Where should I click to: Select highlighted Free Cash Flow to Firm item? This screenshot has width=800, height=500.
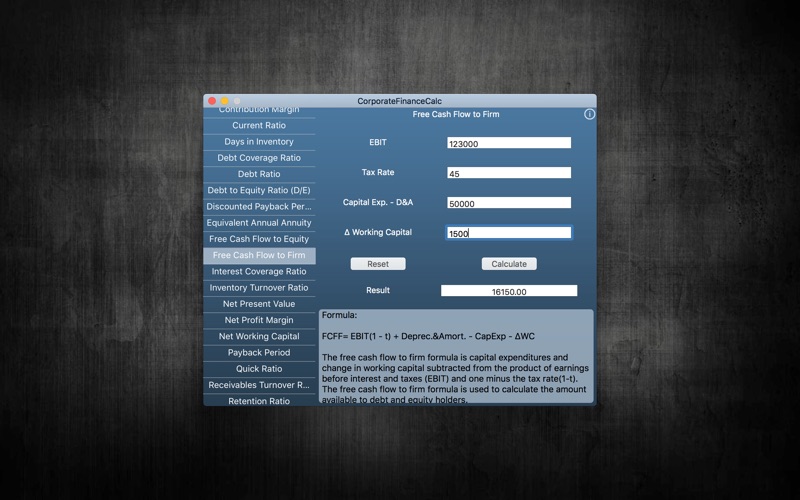(259, 256)
